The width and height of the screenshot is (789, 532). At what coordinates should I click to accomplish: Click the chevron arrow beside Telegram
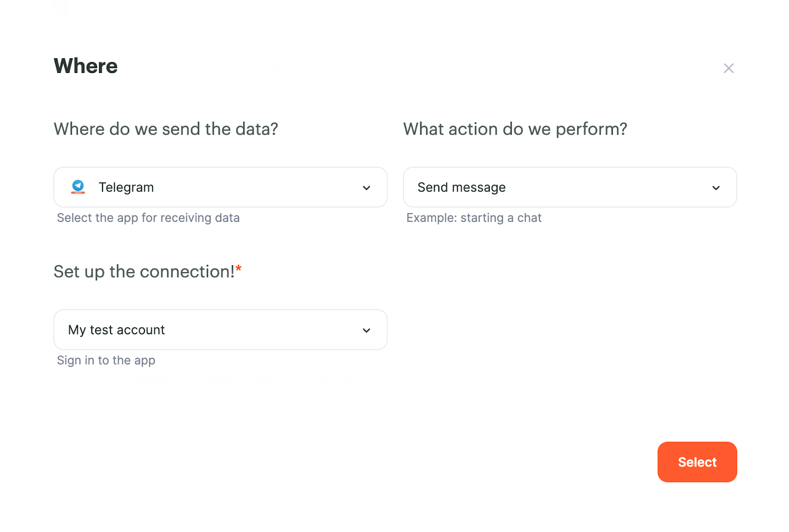(x=366, y=188)
